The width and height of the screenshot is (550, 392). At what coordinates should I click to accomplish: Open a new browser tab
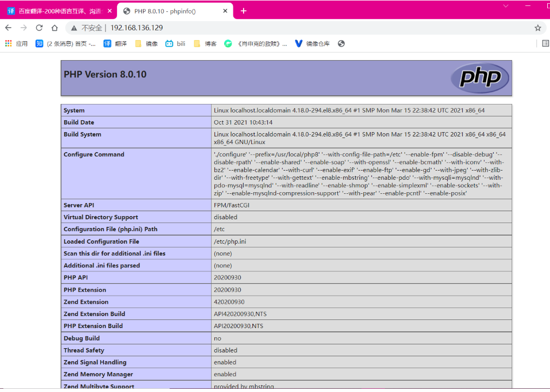tap(244, 11)
